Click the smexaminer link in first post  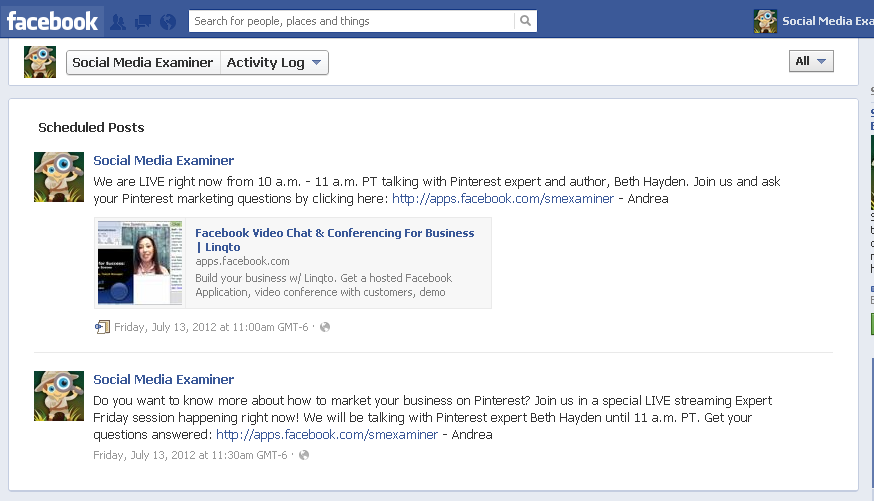[x=502, y=199]
